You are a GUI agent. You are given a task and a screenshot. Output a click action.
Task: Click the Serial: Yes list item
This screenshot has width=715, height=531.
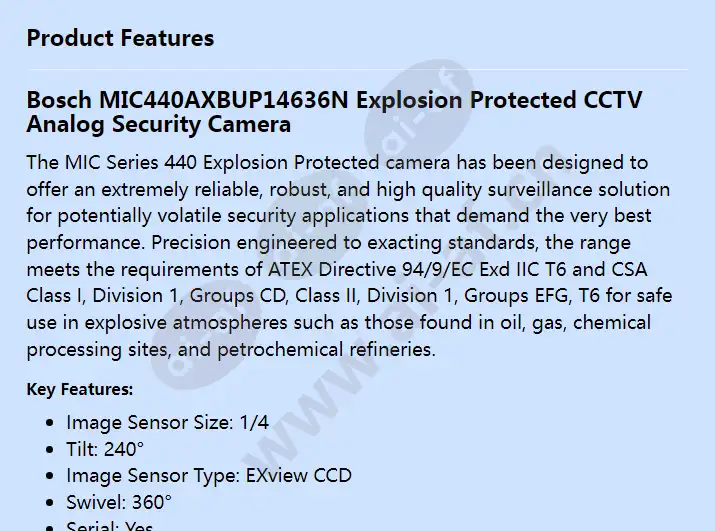[109, 526]
